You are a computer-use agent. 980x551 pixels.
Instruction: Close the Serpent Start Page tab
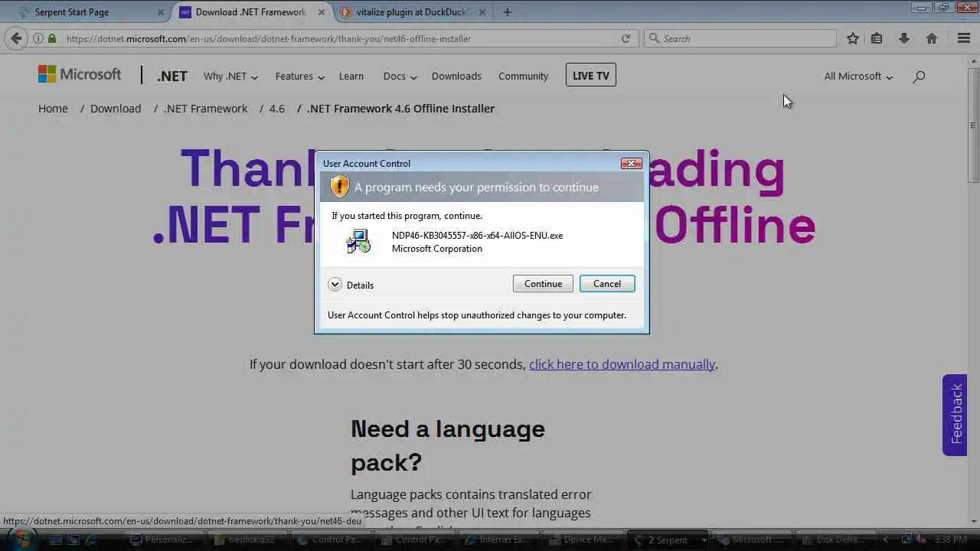point(161,12)
